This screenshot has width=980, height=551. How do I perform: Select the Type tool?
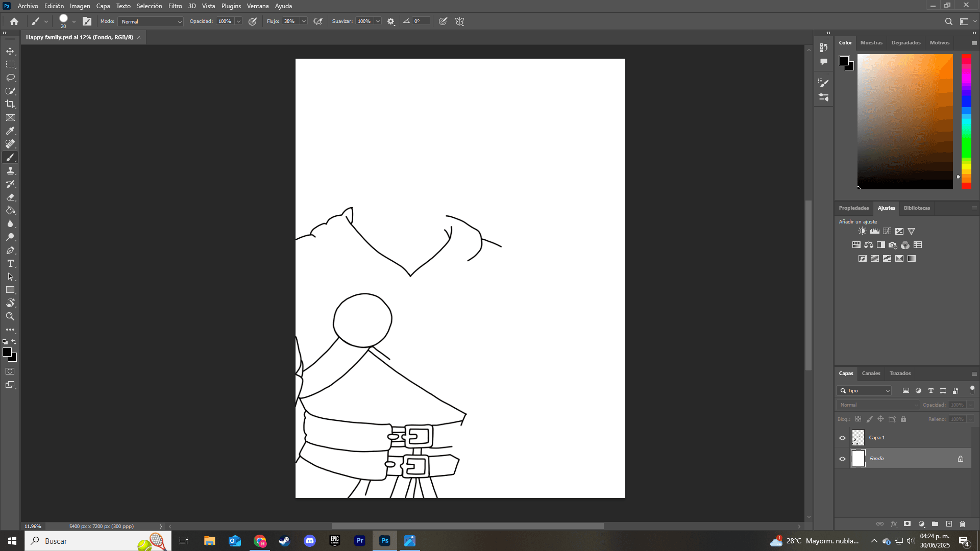click(10, 264)
